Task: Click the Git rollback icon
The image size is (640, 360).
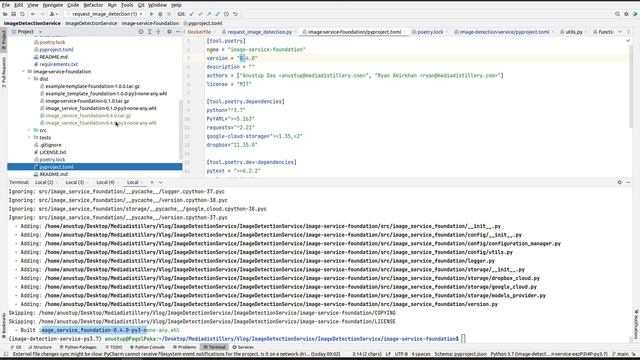Action: click(x=236, y=14)
